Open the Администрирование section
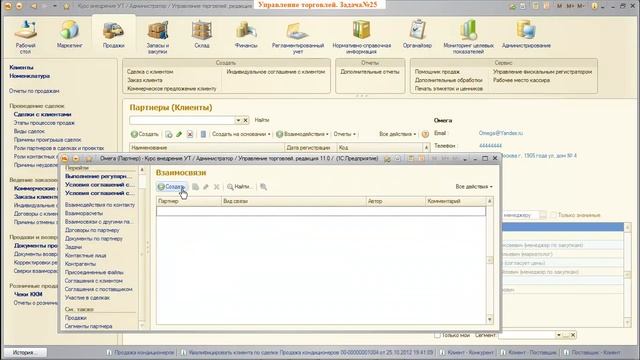The height and width of the screenshot is (360, 640). [x=526, y=34]
